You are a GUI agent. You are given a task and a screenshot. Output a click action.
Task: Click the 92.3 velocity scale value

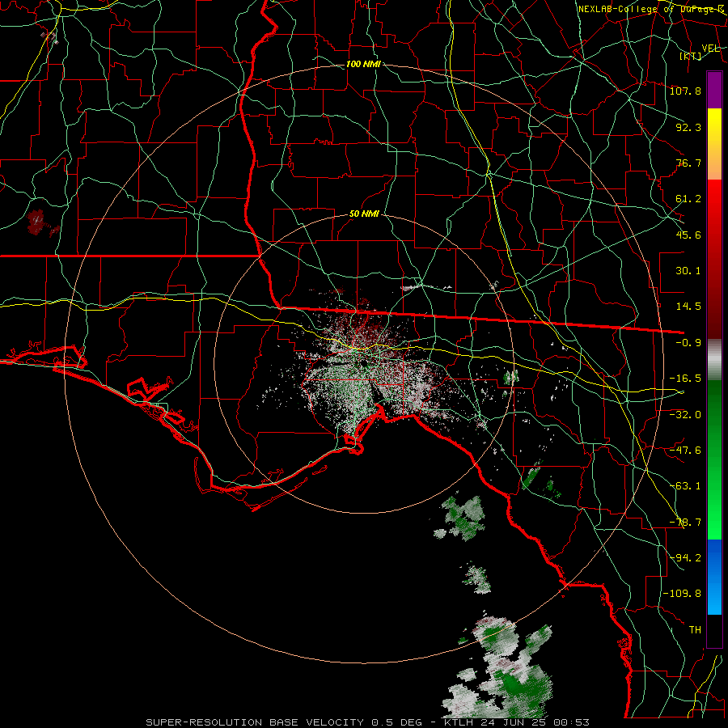[x=688, y=127]
